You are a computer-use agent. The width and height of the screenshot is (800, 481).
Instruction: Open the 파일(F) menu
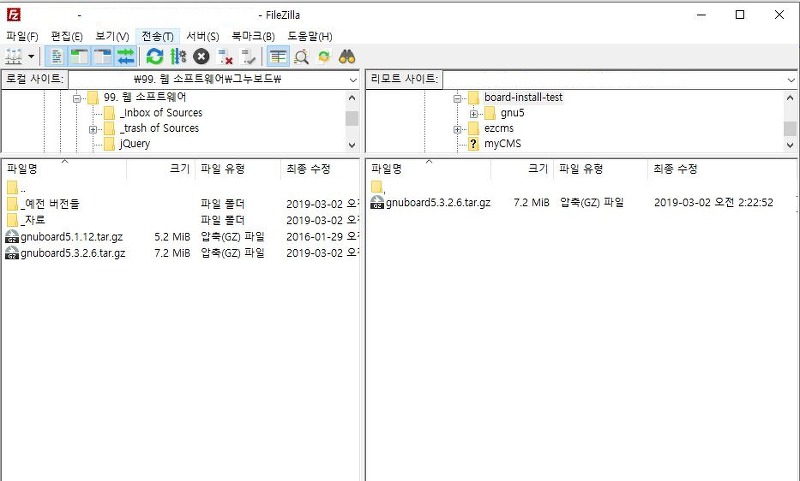point(22,36)
